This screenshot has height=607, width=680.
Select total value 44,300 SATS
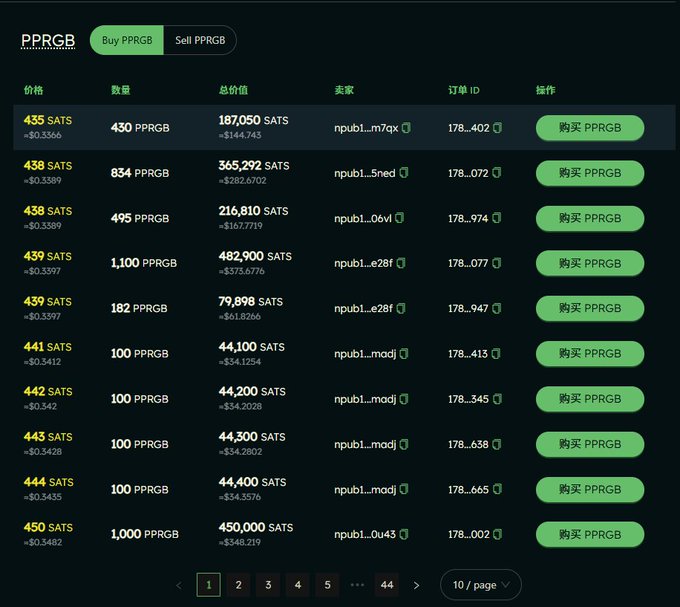click(x=252, y=437)
